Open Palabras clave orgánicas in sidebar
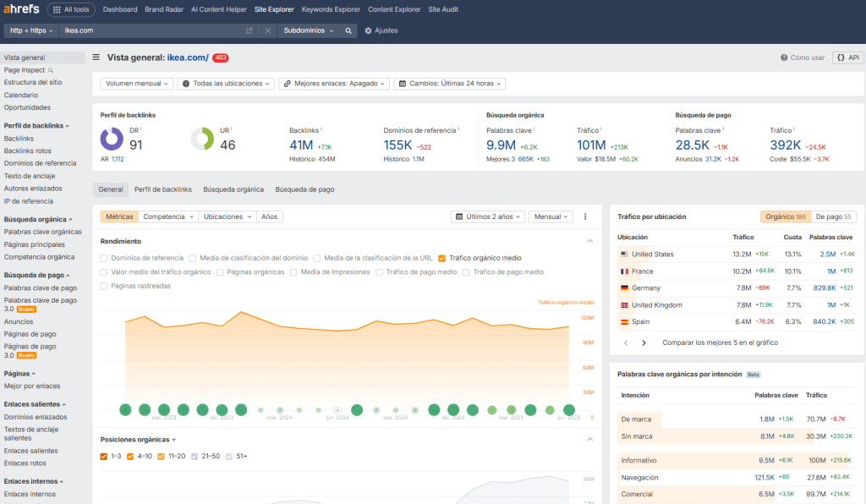 pos(42,232)
